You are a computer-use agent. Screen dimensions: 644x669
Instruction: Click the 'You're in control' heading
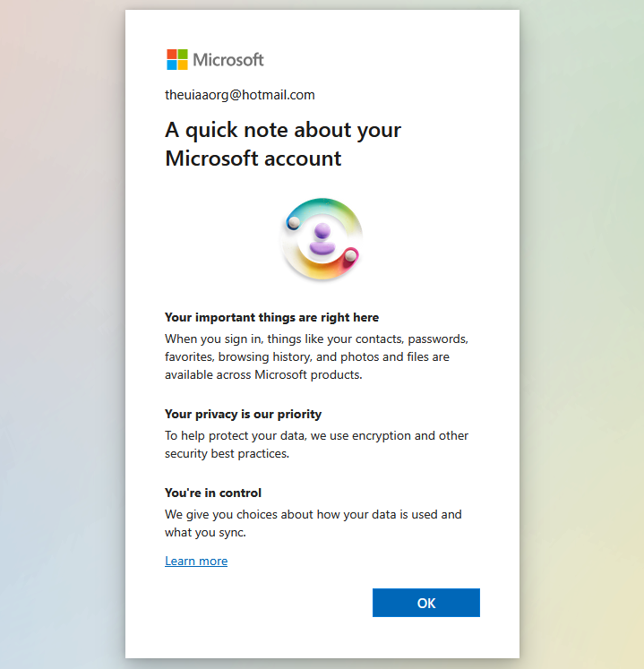tap(213, 493)
